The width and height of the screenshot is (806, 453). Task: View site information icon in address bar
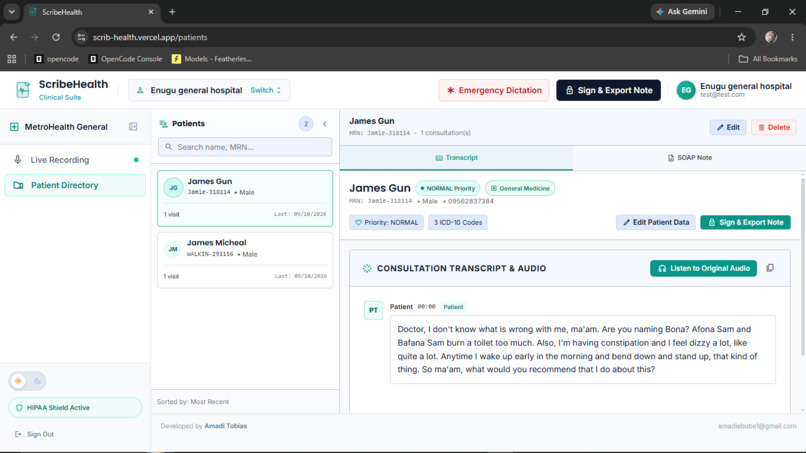coord(81,37)
